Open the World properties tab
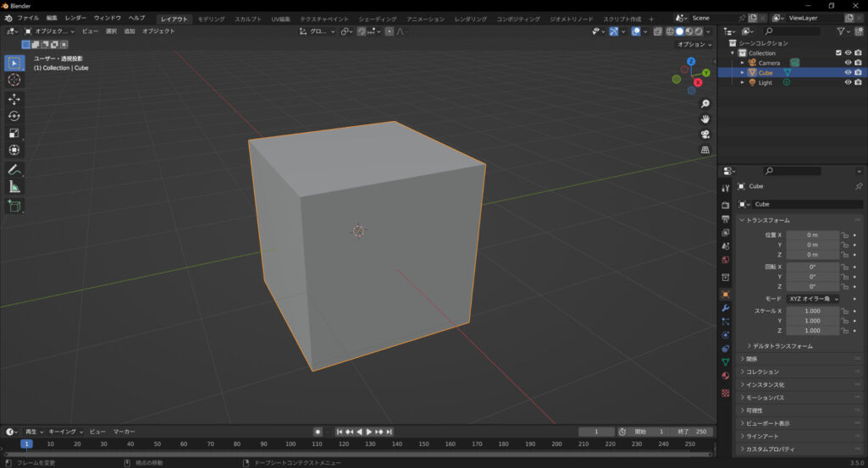The height and width of the screenshot is (468, 868). pyautogui.click(x=726, y=260)
